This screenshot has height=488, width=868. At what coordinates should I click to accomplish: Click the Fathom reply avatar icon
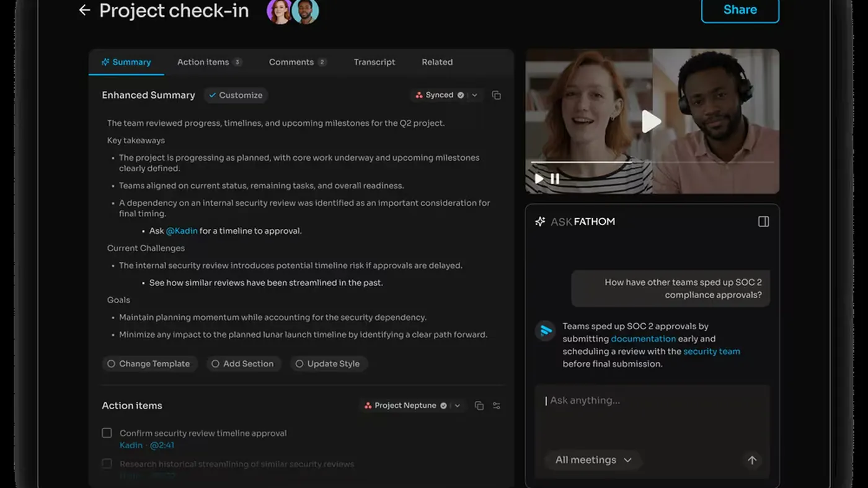pyautogui.click(x=546, y=331)
